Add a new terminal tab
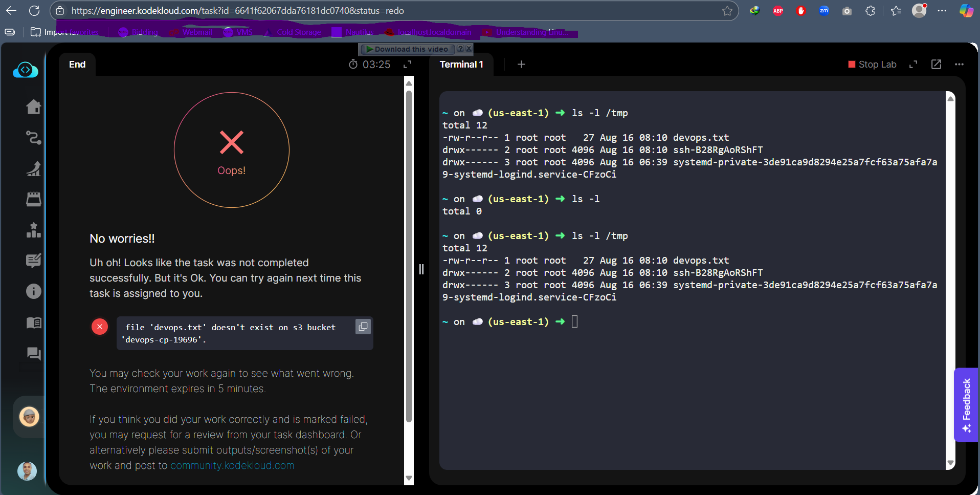Screen dimensions: 980x495 [x=521, y=64]
